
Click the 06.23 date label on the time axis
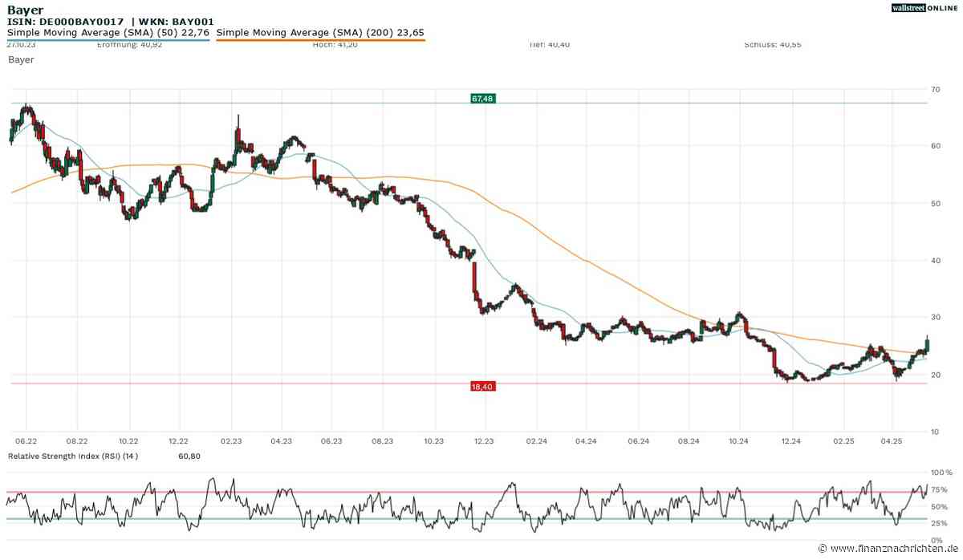click(331, 441)
